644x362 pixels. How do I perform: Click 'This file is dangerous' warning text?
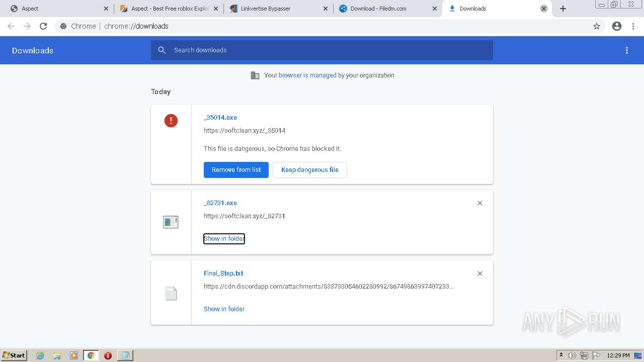272,149
